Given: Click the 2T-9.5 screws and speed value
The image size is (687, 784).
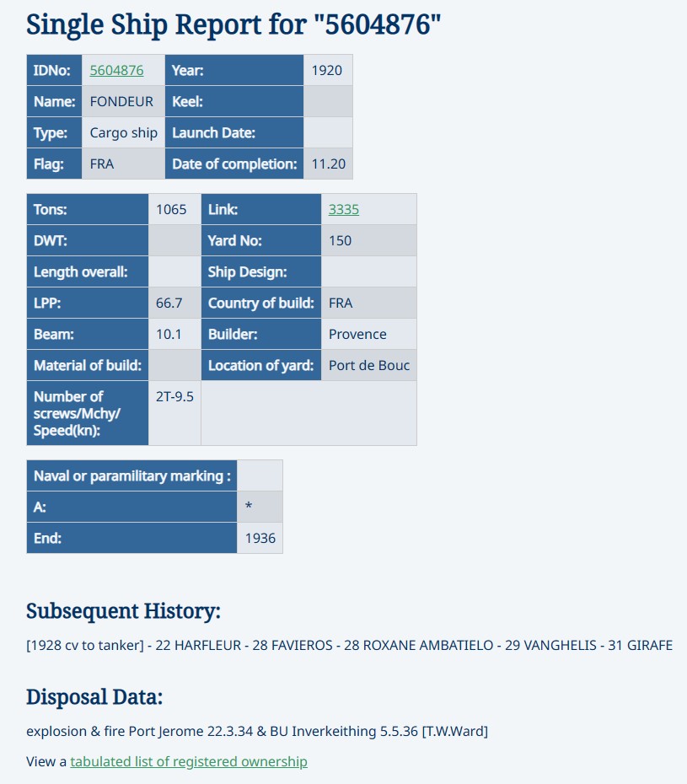Looking at the screenshot, I should pyautogui.click(x=174, y=396).
